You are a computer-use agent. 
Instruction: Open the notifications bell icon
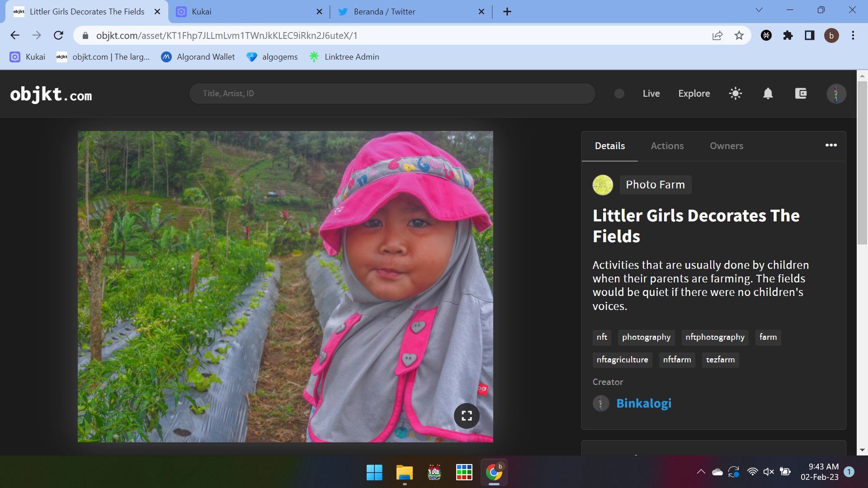click(x=768, y=94)
